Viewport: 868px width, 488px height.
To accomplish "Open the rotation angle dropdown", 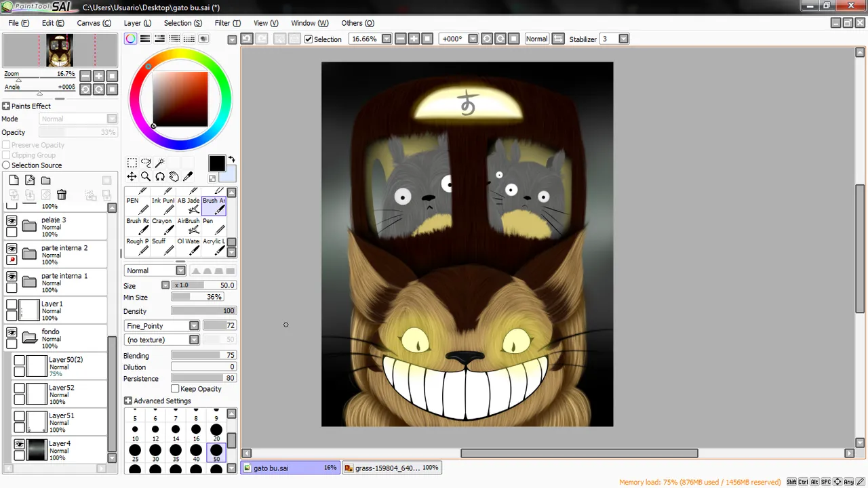I will 473,39.
